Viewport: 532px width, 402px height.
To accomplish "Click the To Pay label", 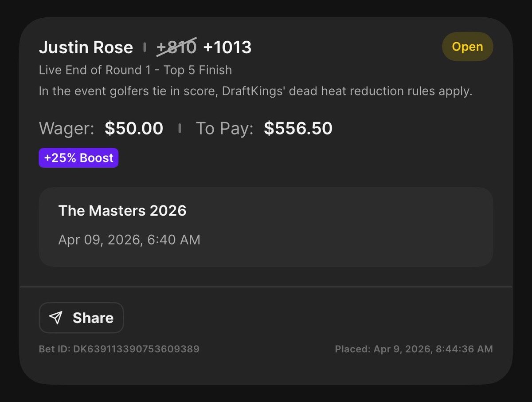I will click(225, 129).
